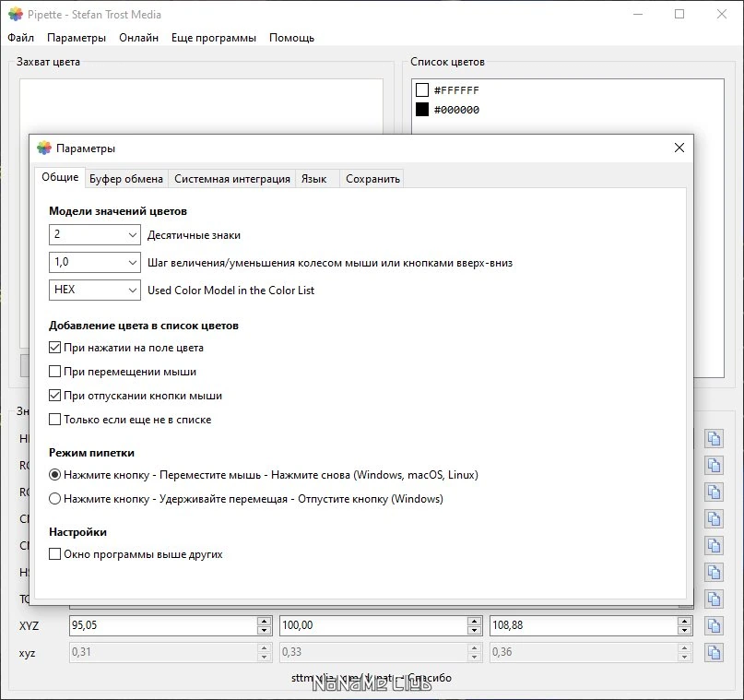Uncheck При нажатии на поле цвета
The width and height of the screenshot is (744, 700).
click(x=55, y=348)
